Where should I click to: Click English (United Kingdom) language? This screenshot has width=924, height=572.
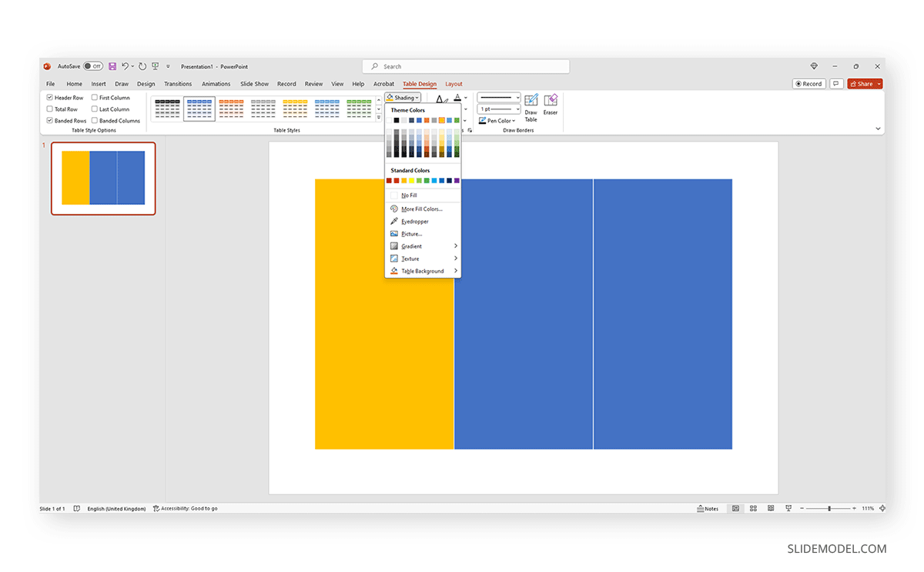point(116,509)
